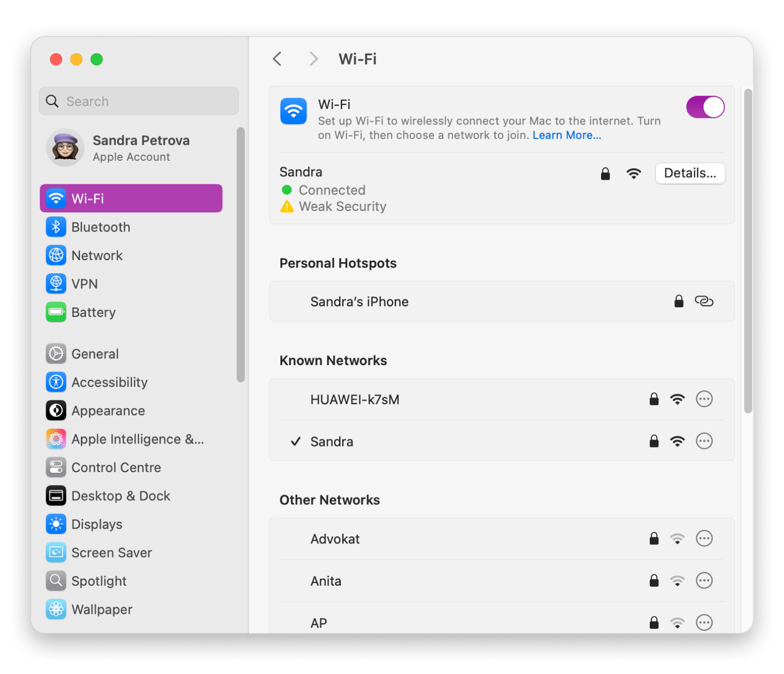Open Control Centre icon in sidebar
The width and height of the screenshot is (784, 674).
point(56,468)
